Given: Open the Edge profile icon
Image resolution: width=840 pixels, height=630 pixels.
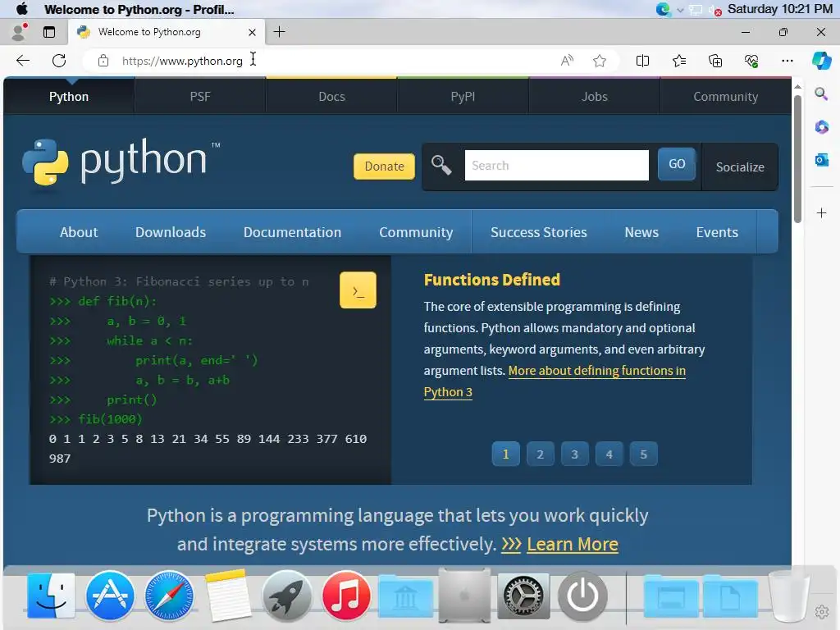Looking at the screenshot, I should coord(19,32).
